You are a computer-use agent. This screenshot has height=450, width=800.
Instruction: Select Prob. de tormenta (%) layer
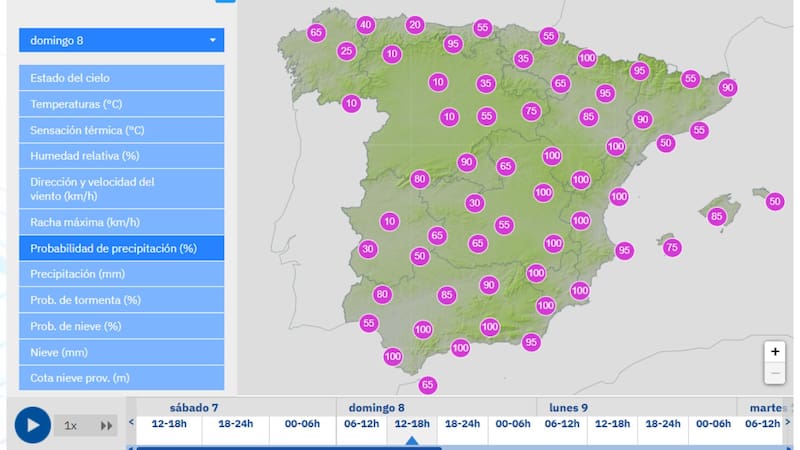point(121,300)
